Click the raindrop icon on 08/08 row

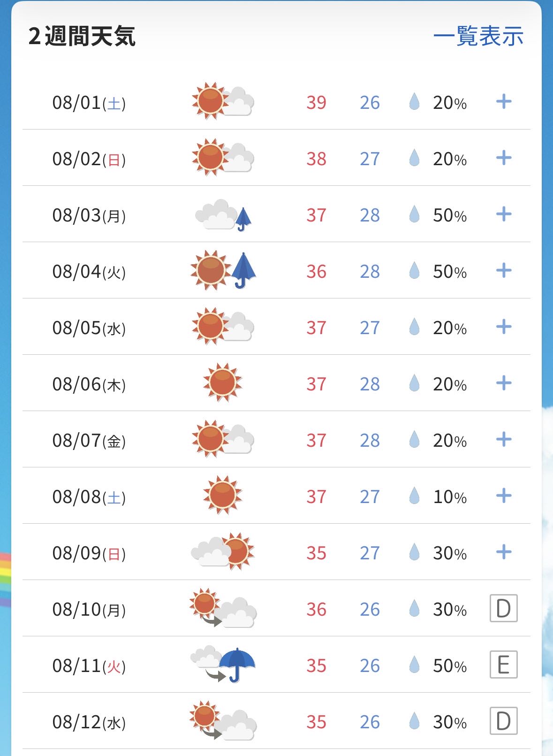click(x=414, y=496)
